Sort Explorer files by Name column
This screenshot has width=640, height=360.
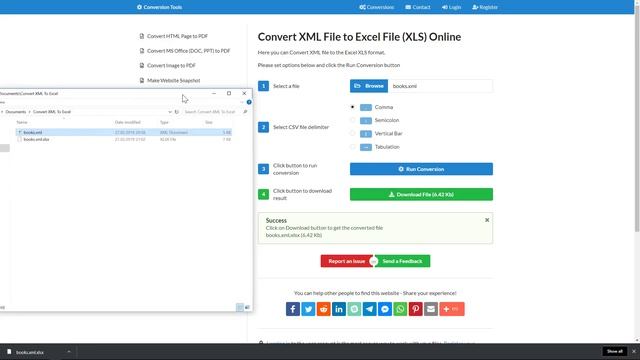[22, 122]
